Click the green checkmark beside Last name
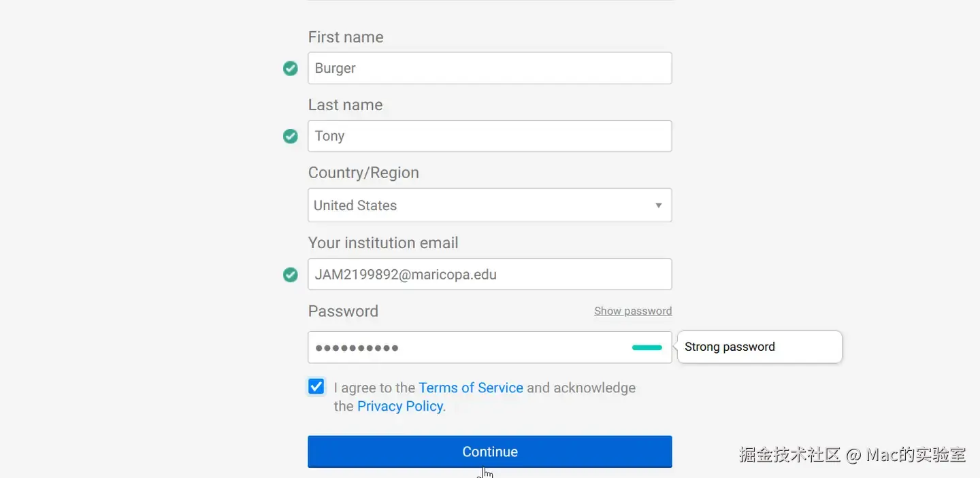The width and height of the screenshot is (980, 478). pos(291,137)
